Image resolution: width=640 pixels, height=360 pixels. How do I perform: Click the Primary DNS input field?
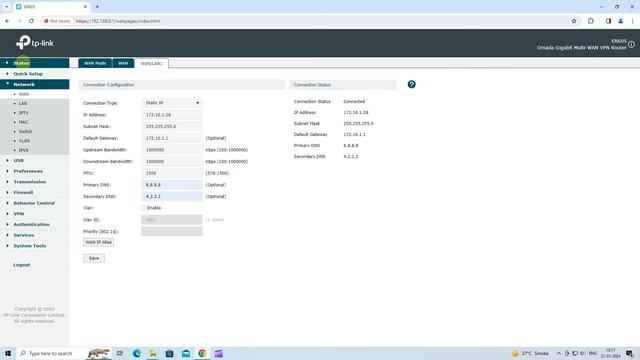[172, 185]
